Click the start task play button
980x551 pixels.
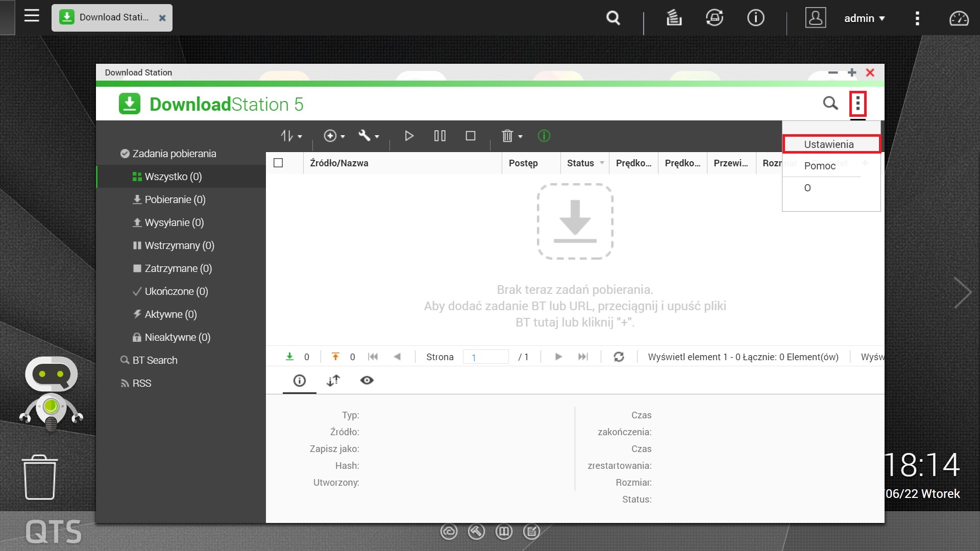click(409, 136)
